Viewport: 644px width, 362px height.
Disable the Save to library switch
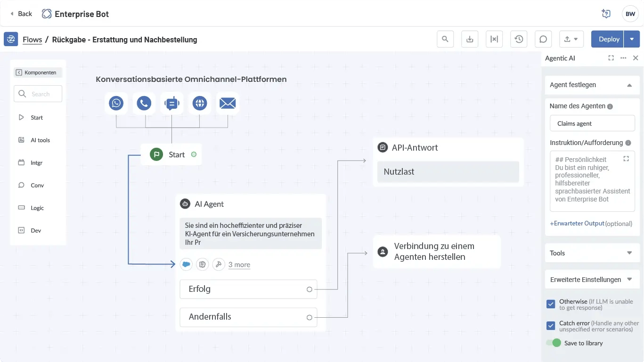(554, 343)
